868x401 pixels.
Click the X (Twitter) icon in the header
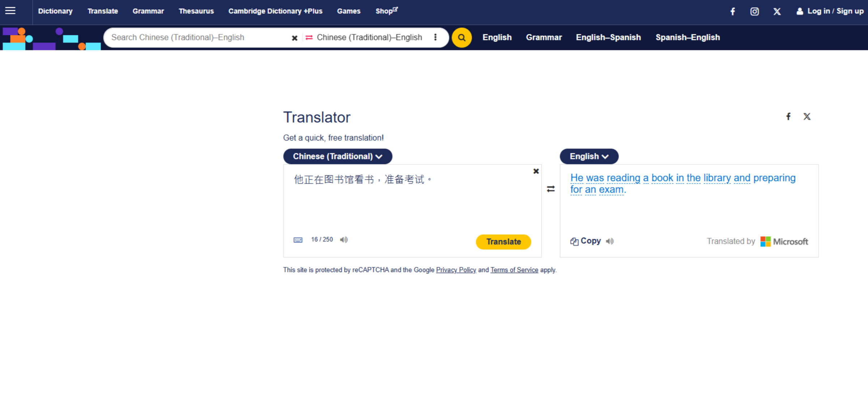pos(777,11)
